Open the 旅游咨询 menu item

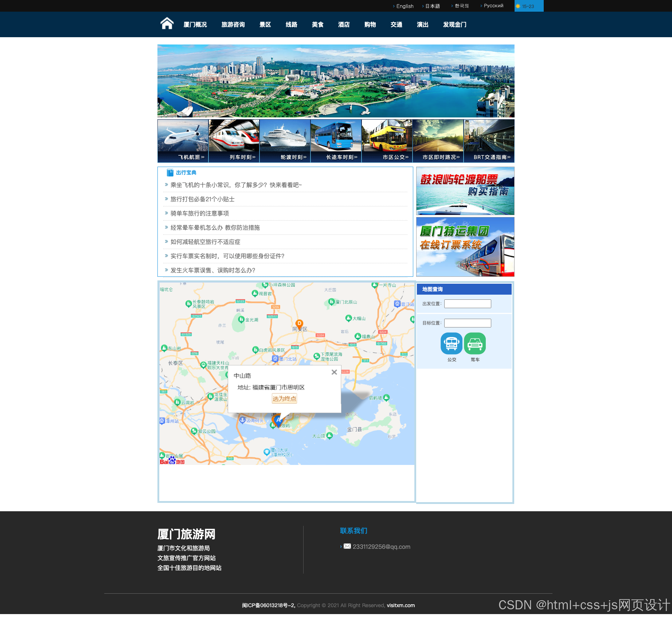pos(233,24)
